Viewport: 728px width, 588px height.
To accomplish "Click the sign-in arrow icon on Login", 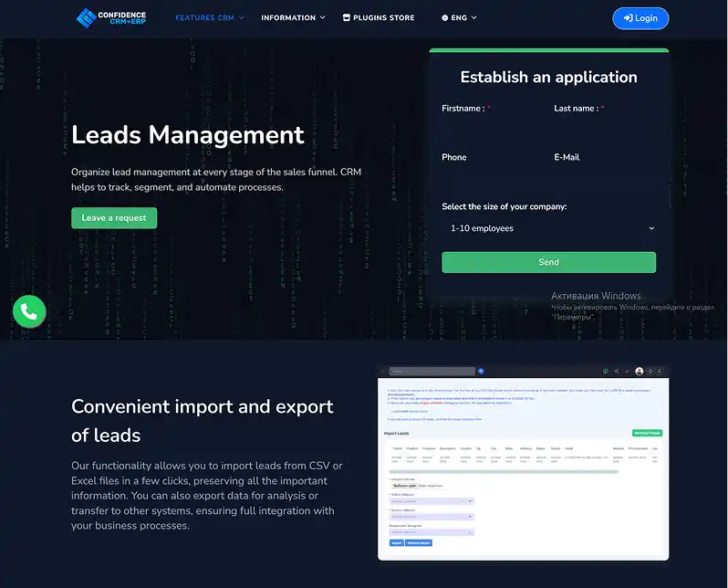I will click(x=628, y=17).
